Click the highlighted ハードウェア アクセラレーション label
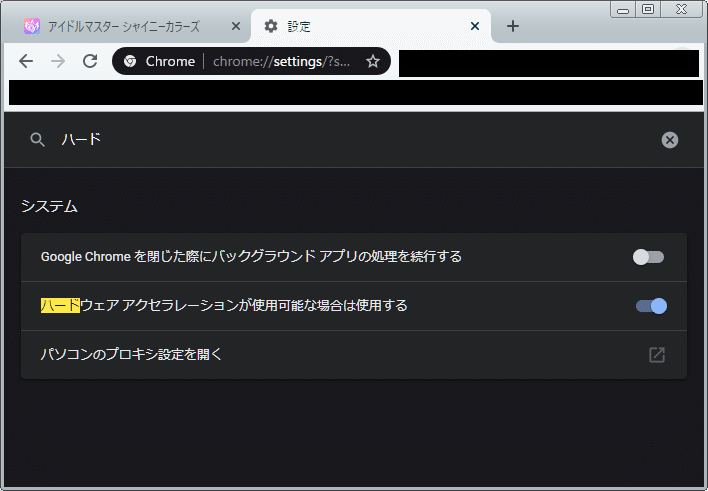 pos(224,305)
